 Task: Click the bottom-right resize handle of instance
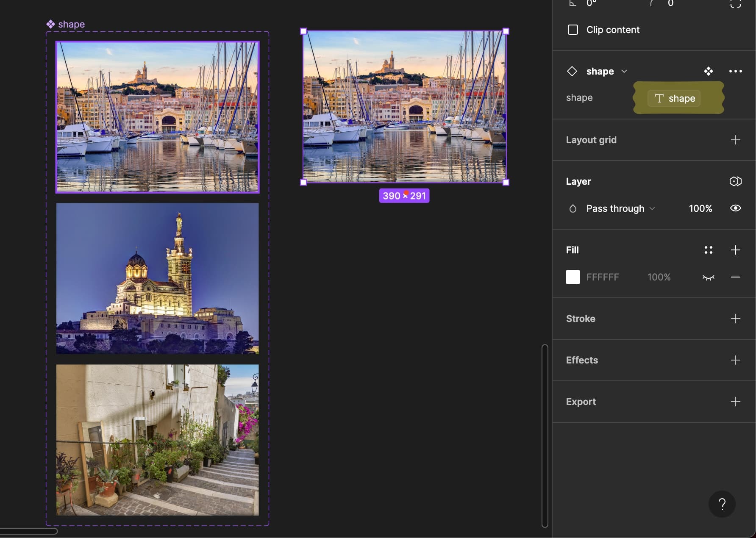point(506,182)
